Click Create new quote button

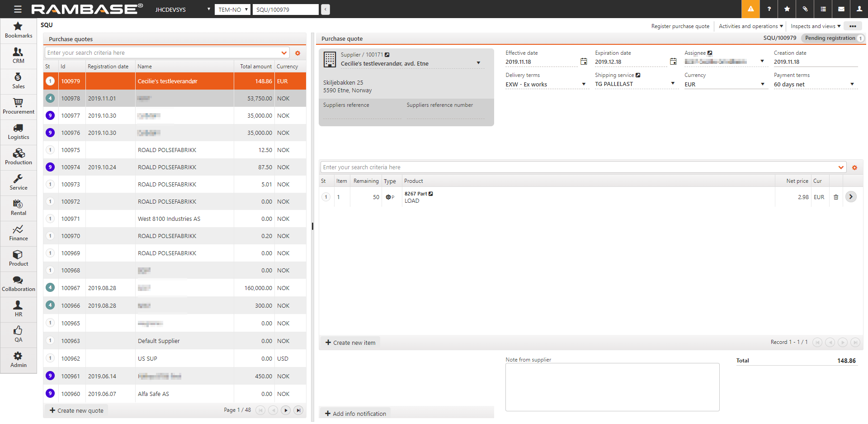[77, 410]
